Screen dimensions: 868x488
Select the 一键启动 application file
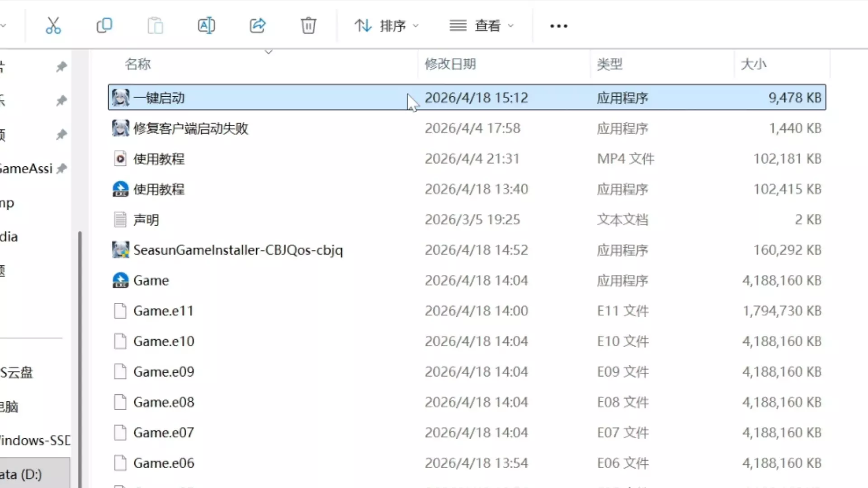159,98
